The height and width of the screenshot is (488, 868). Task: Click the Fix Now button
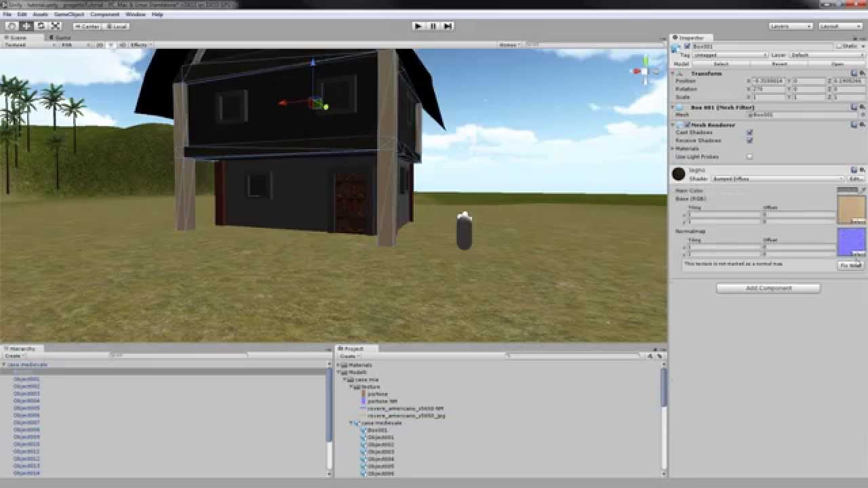[850, 266]
